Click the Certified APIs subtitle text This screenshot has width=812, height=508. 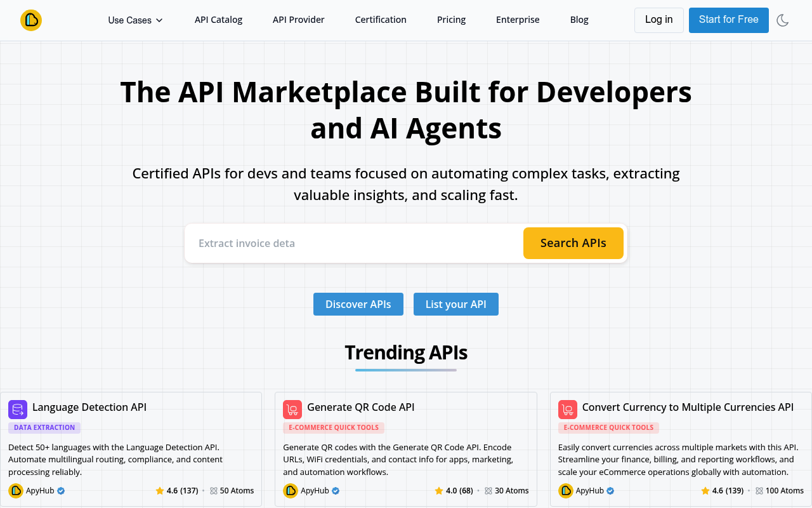pyautogui.click(x=406, y=184)
